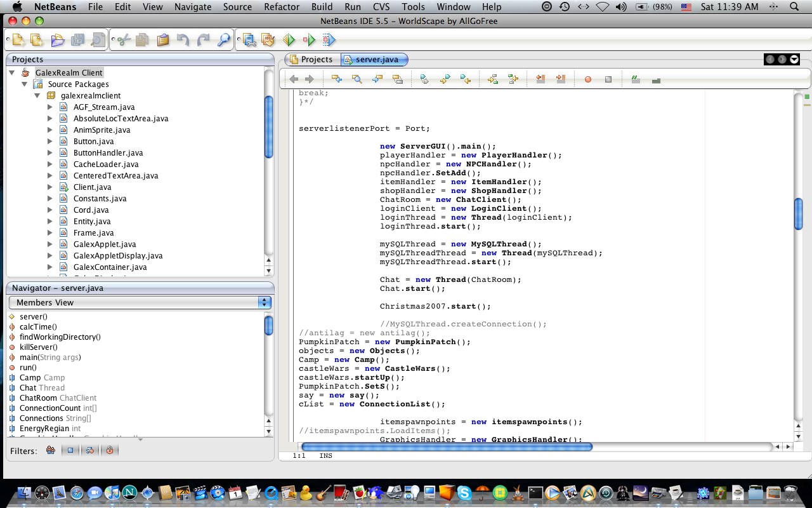The width and height of the screenshot is (812, 508).
Task: Click the Find magnifier icon in main toolbar
Action: pyautogui.click(x=223, y=40)
